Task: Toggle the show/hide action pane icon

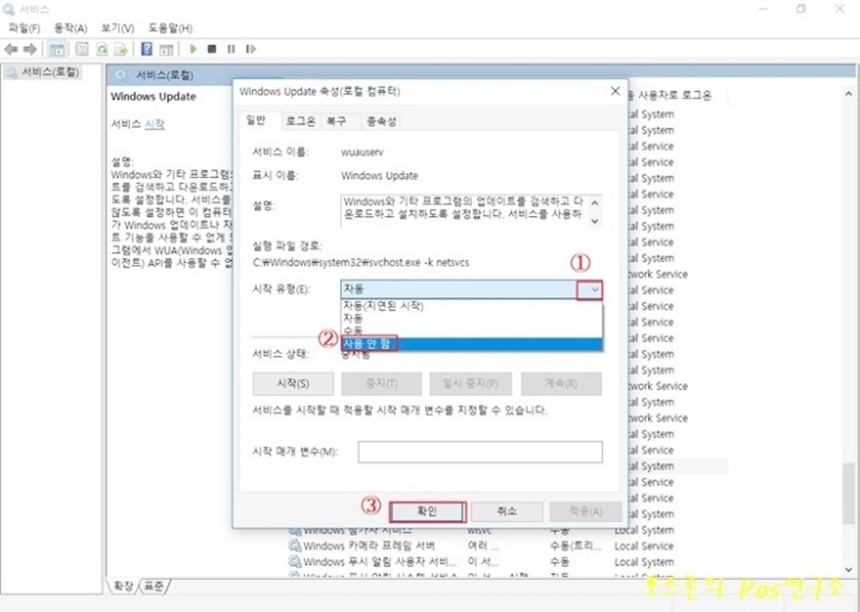Action: 166,49
